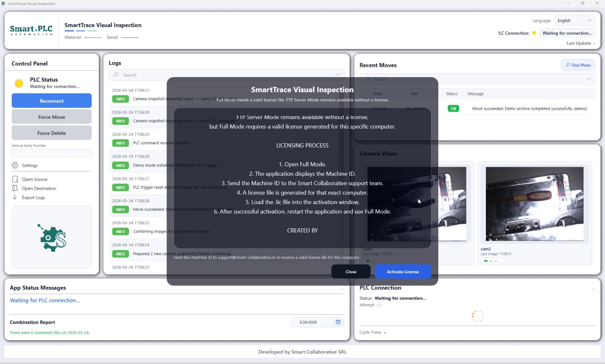Click the gear-and-S logo in Control Panel
Screen dimensions: 605x364
click(52, 237)
